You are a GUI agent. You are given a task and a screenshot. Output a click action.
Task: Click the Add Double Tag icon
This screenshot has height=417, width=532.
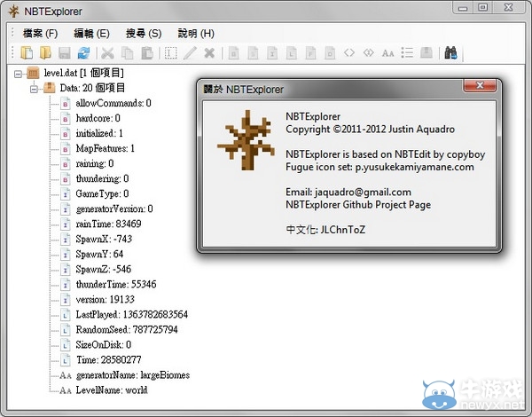click(x=330, y=53)
